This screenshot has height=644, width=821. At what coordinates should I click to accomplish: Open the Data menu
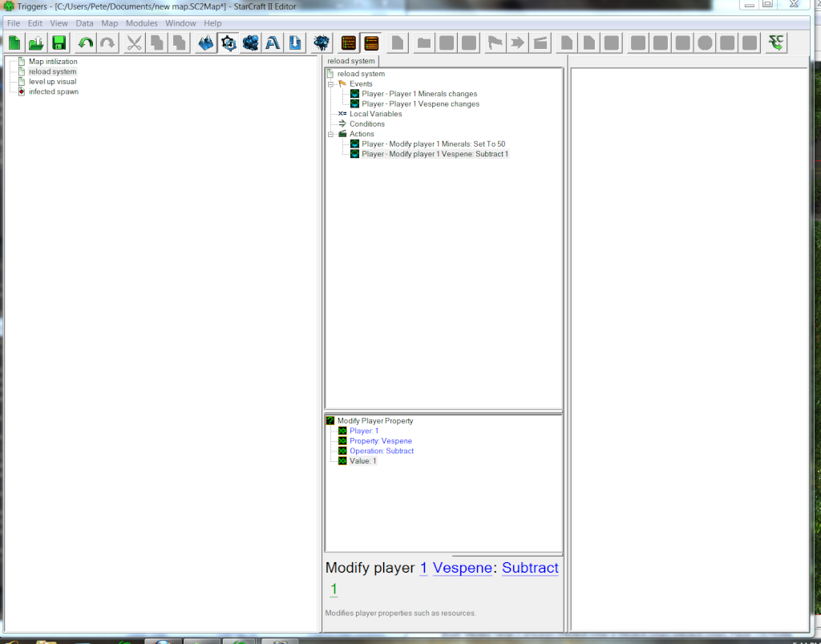[84, 23]
